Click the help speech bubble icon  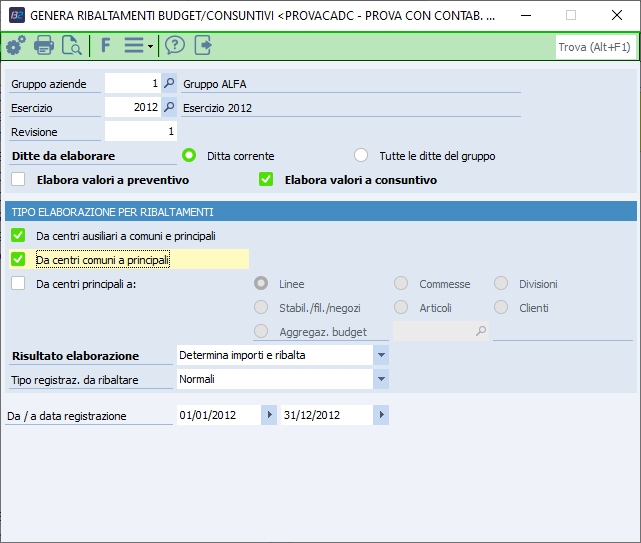[175, 46]
